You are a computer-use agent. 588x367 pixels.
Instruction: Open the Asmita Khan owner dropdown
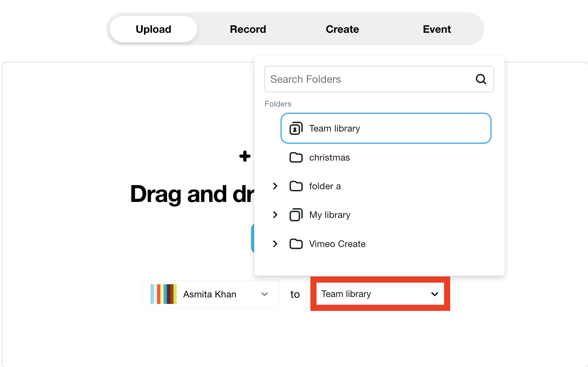(264, 294)
